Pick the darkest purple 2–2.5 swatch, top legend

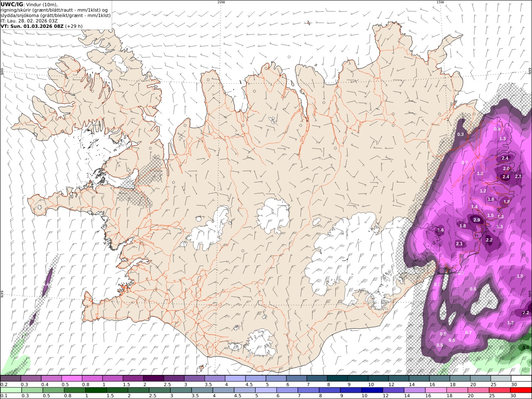pos(153,379)
